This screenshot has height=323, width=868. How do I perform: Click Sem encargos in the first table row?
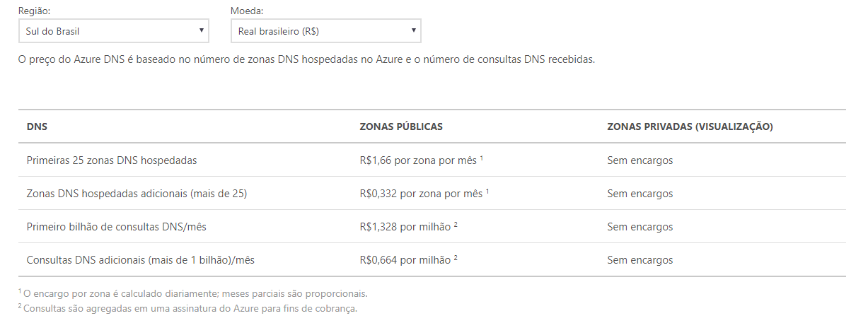tap(640, 160)
